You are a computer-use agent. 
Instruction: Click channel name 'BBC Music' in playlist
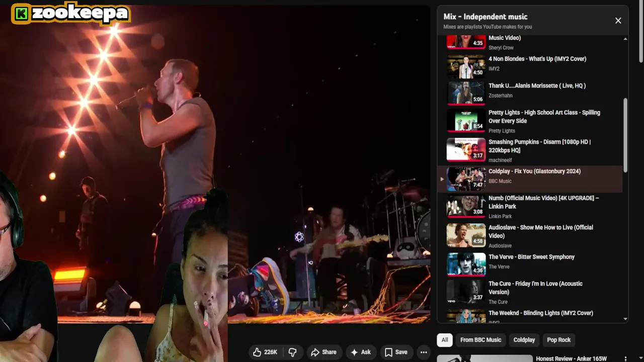point(500,181)
